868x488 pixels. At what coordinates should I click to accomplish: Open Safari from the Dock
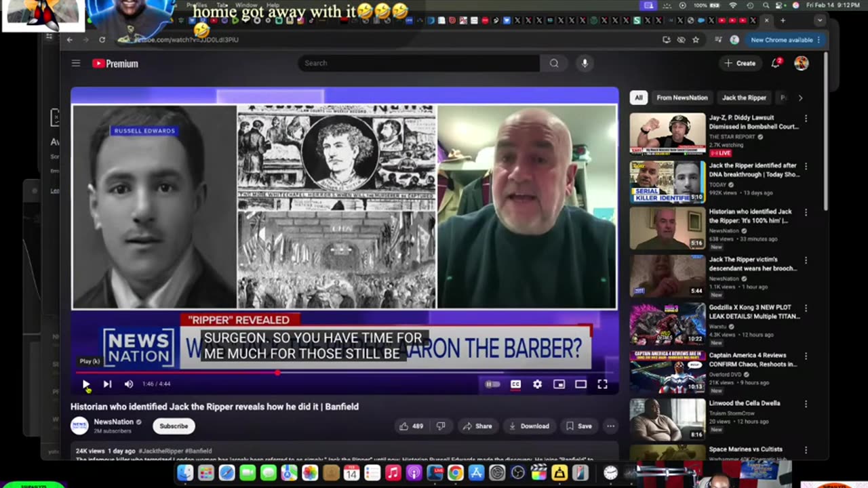[226, 473]
